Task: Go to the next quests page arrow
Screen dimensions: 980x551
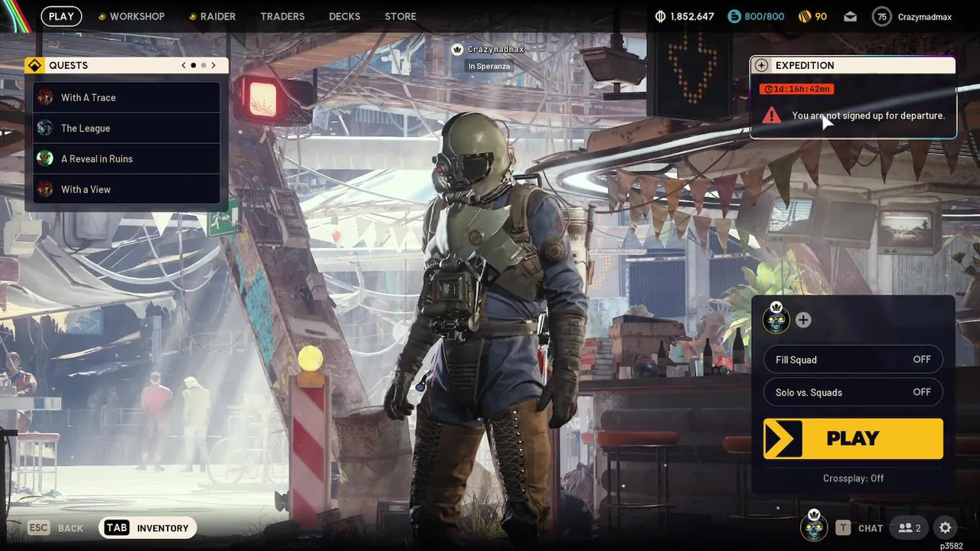Action: pos(214,65)
